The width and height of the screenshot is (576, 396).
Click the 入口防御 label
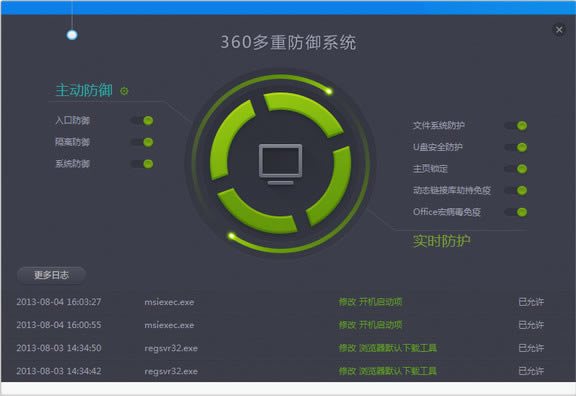72,120
